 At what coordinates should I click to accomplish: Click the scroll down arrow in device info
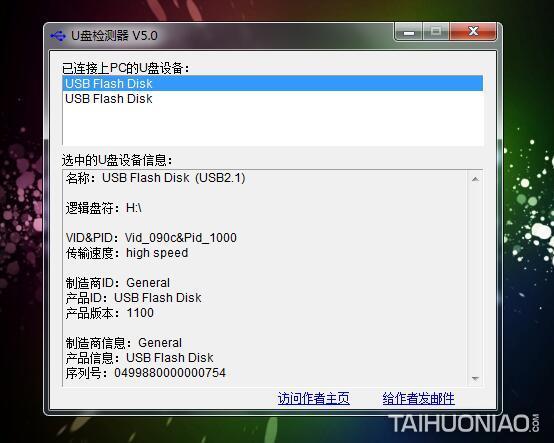tap(475, 379)
